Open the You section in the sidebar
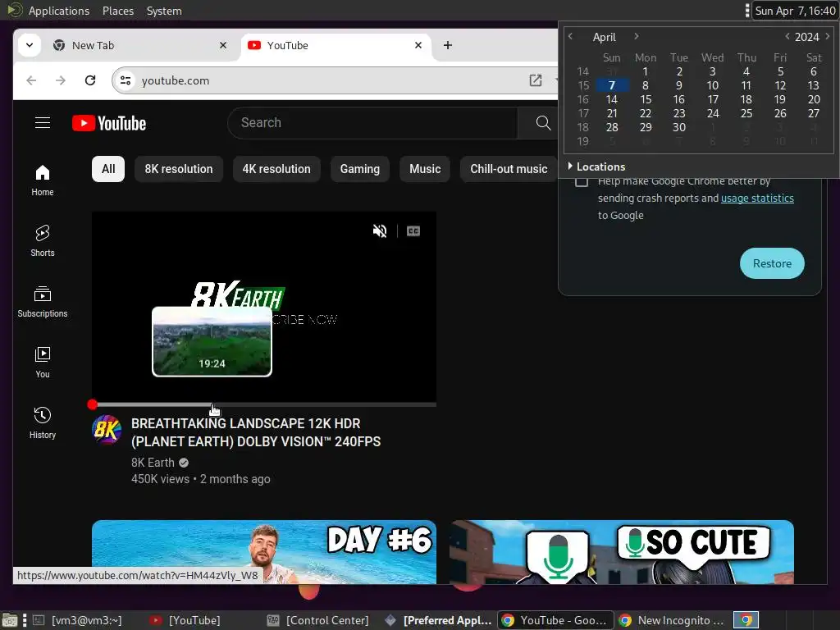Screen dimensions: 840x630 point(43,363)
